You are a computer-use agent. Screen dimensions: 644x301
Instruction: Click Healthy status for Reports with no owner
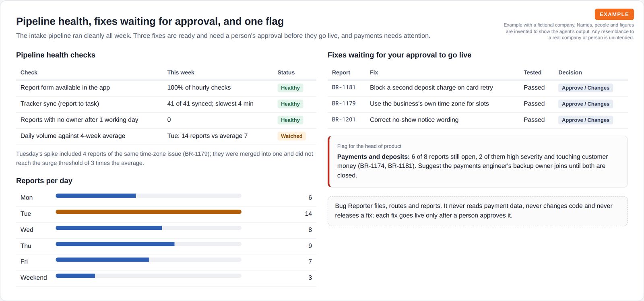[x=290, y=120]
